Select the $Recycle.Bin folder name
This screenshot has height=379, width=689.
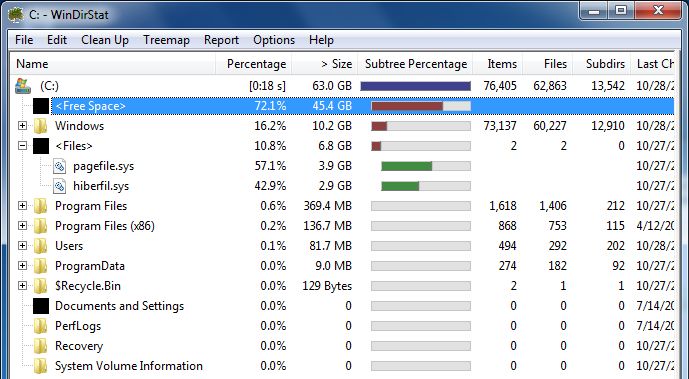tap(88, 286)
